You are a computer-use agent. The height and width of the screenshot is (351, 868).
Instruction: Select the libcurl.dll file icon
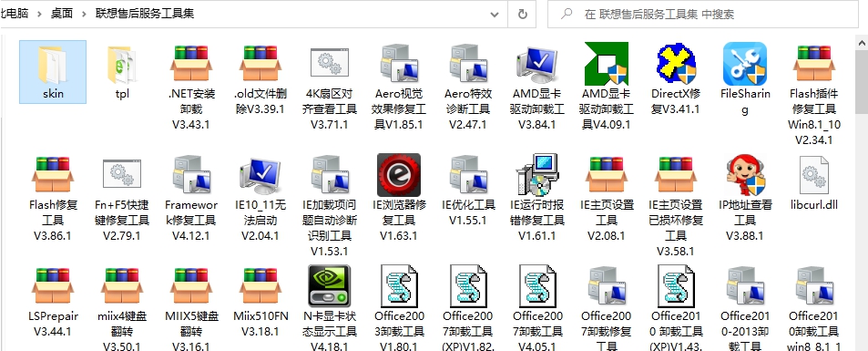pos(813,175)
